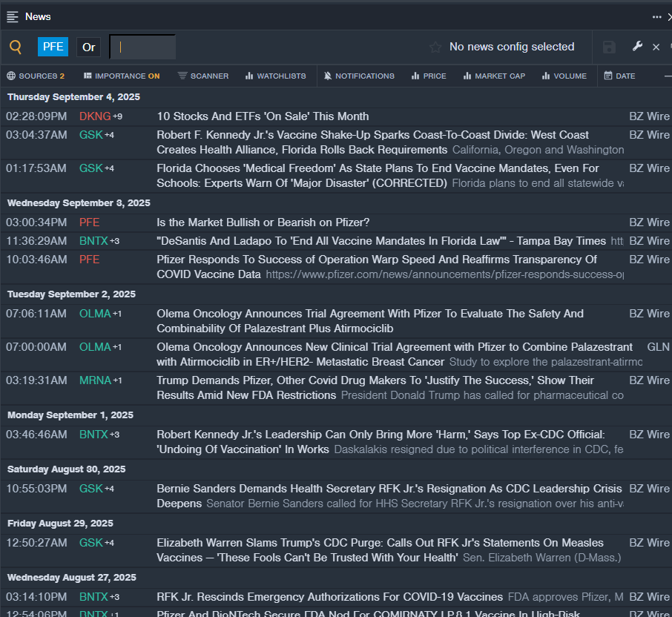Open the Robert Kennedy Jr.'s Leadership headline
This screenshot has width=672, height=617.
point(381,442)
